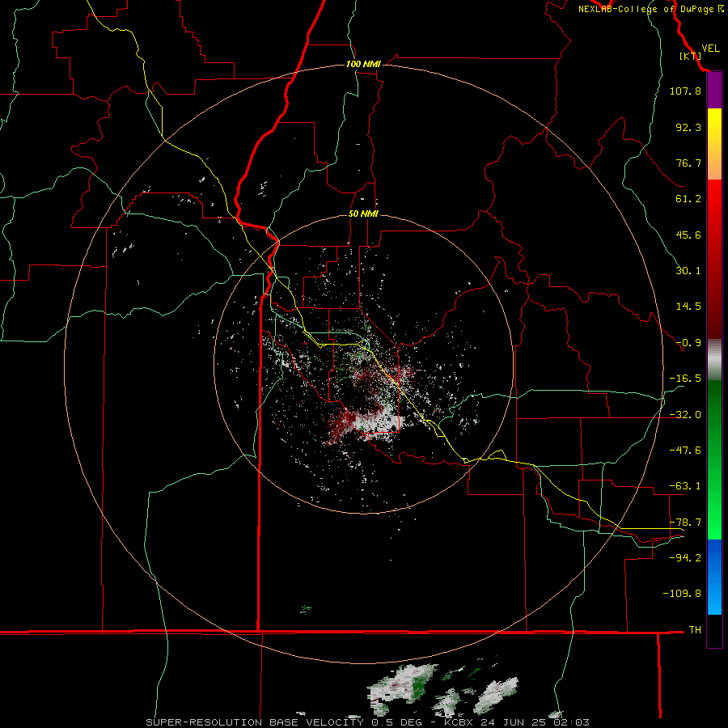Viewport: 728px width, 728px height.
Task: Click the -109.8 velocity scale value
Action: [682, 594]
